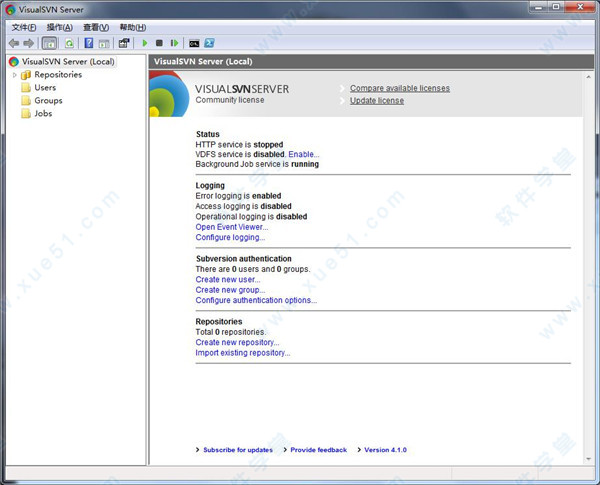600x485 pixels.
Task: Click Open Event Viewer link
Action: click(x=232, y=227)
